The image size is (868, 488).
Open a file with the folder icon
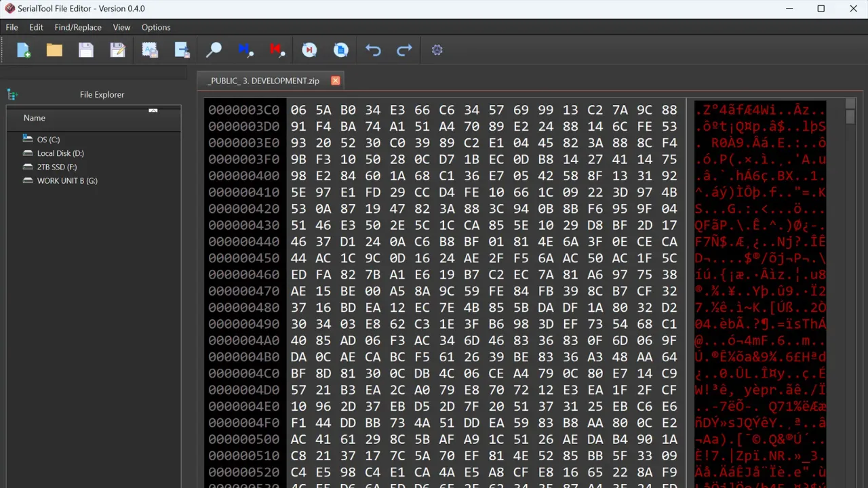[54, 50]
